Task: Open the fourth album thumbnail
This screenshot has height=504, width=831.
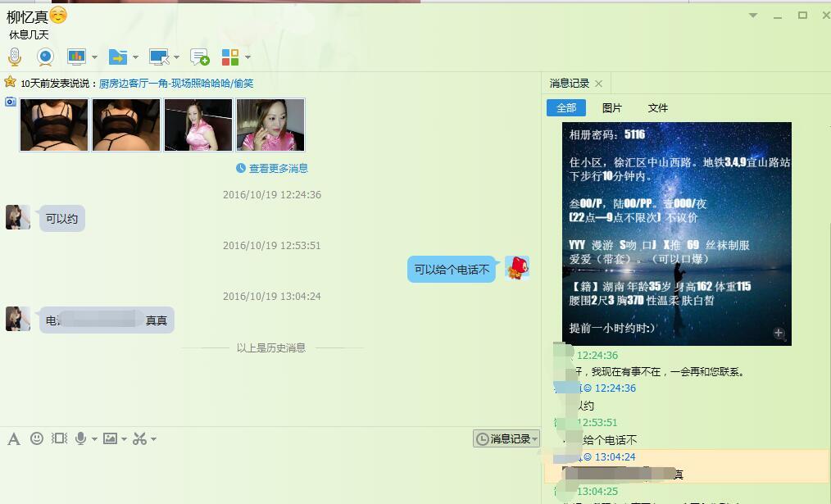Action: [x=270, y=125]
